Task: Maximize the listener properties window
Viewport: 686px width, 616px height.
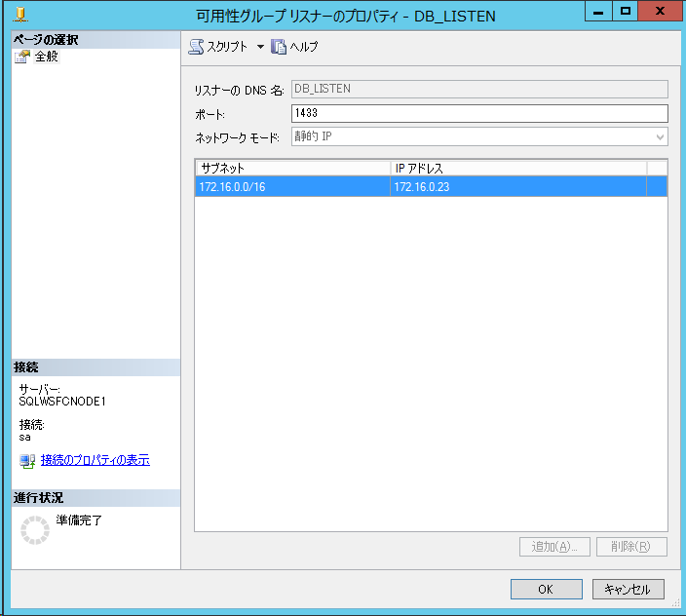Action: click(626, 11)
